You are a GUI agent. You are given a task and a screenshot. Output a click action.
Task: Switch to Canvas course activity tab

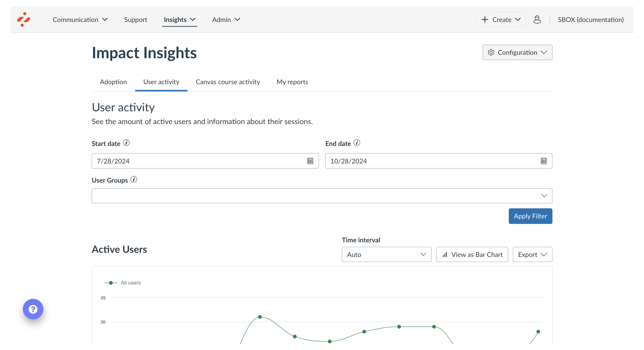point(228,81)
